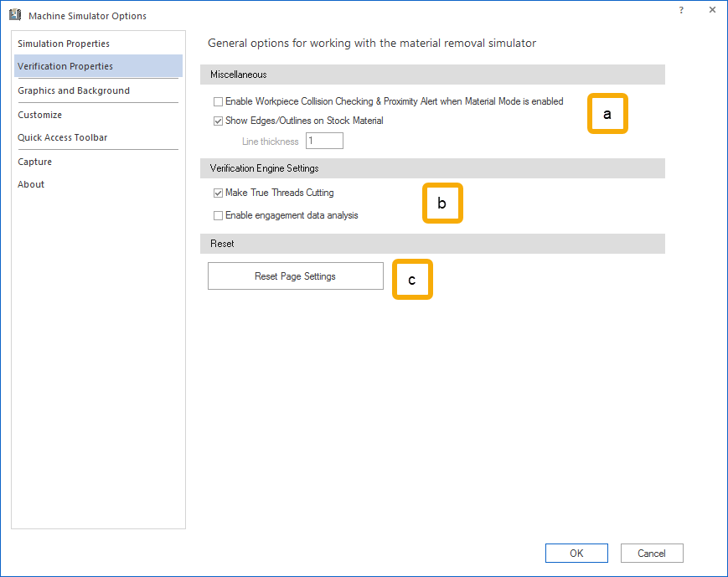Click the orange callout marker labeled c
This screenshot has height=577, width=728.
click(412, 280)
